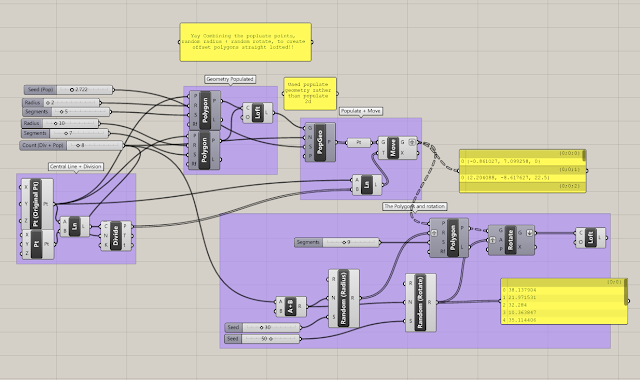This screenshot has width=640, height=380.
Task: Click the Radius slider set to 2
Action: [61, 102]
